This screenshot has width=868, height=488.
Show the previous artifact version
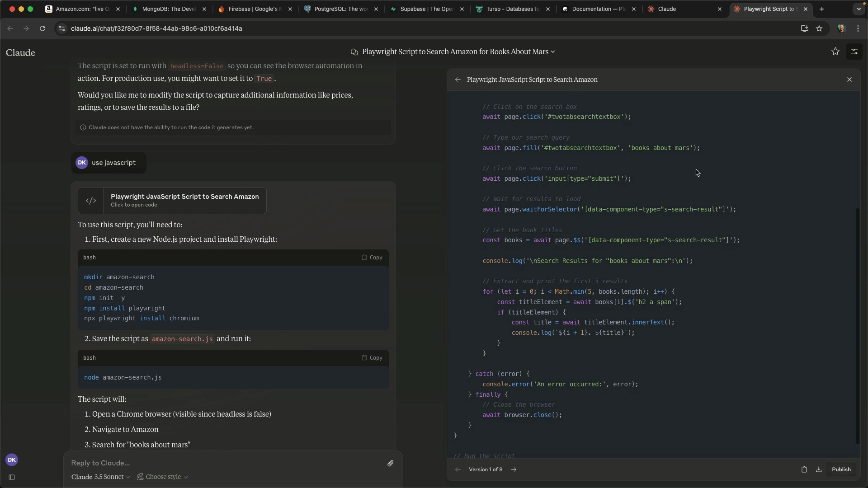[x=458, y=469]
